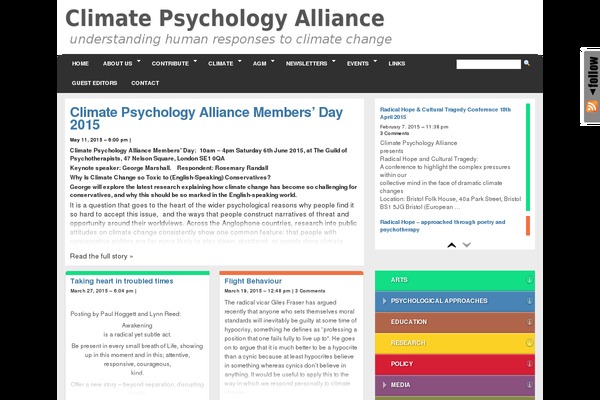Go to Home menu item

click(80, 64)
